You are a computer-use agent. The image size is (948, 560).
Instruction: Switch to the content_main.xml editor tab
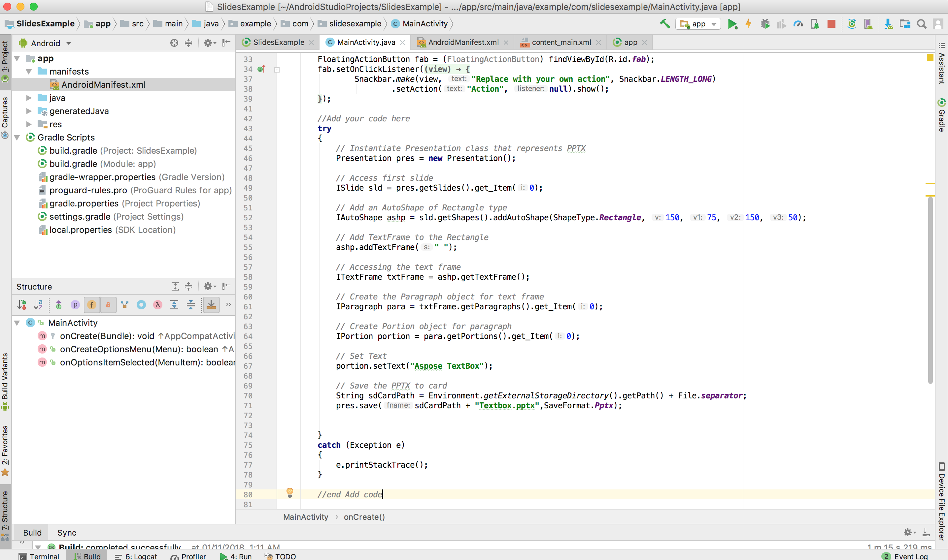[x=561, y=42]
